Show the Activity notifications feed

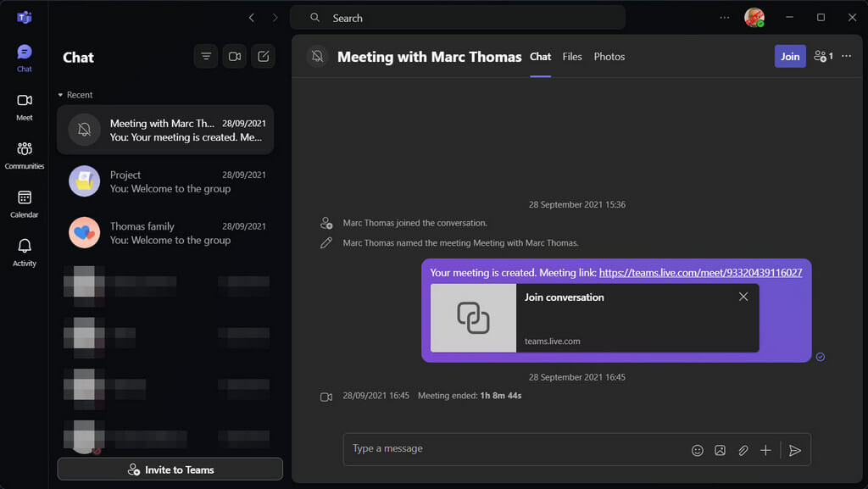pyautogui.click(x=25, y=253)
